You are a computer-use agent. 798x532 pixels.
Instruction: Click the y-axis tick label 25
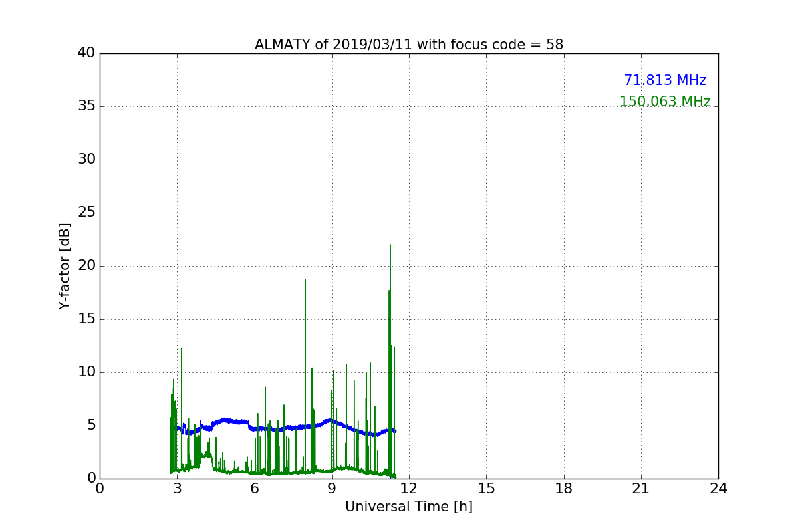tap(86, 213)
